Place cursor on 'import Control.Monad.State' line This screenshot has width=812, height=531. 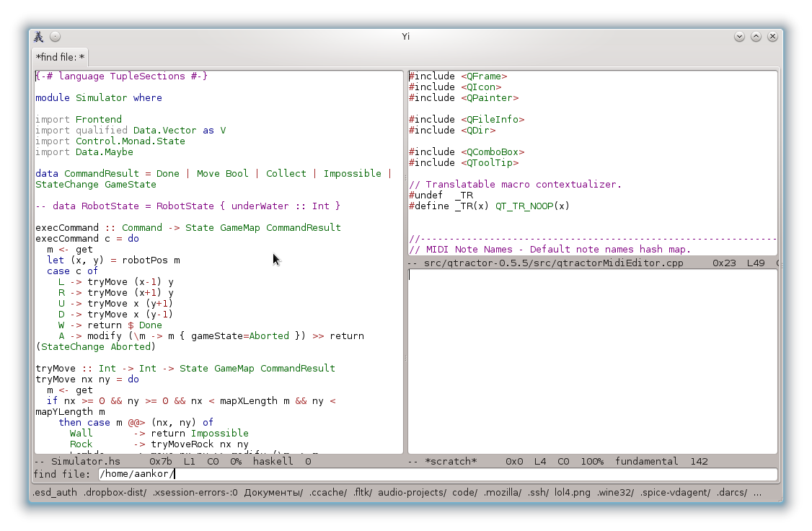tap(110, 141)
